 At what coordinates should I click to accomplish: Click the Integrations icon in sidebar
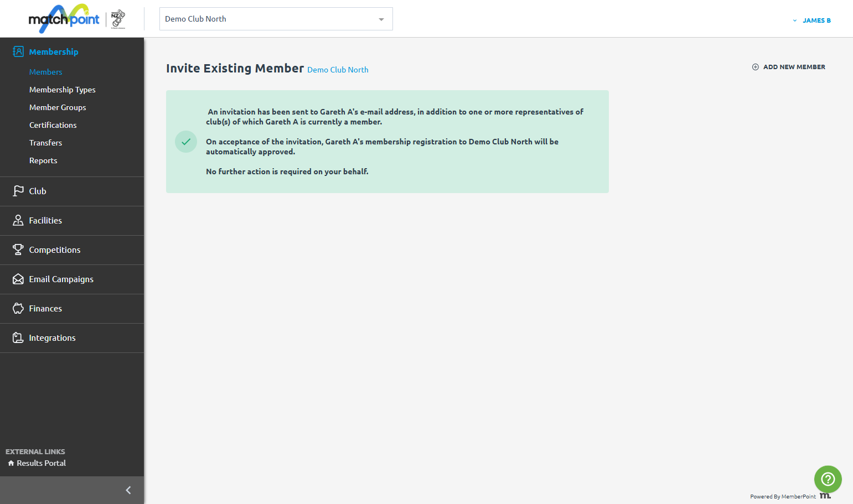(18, 337)
